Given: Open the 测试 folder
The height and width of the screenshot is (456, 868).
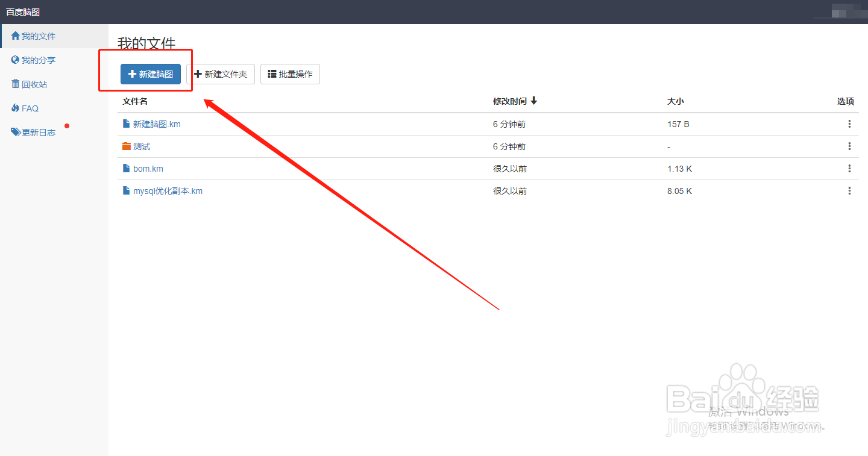Looking at the screenshot, I should point(142,146).
